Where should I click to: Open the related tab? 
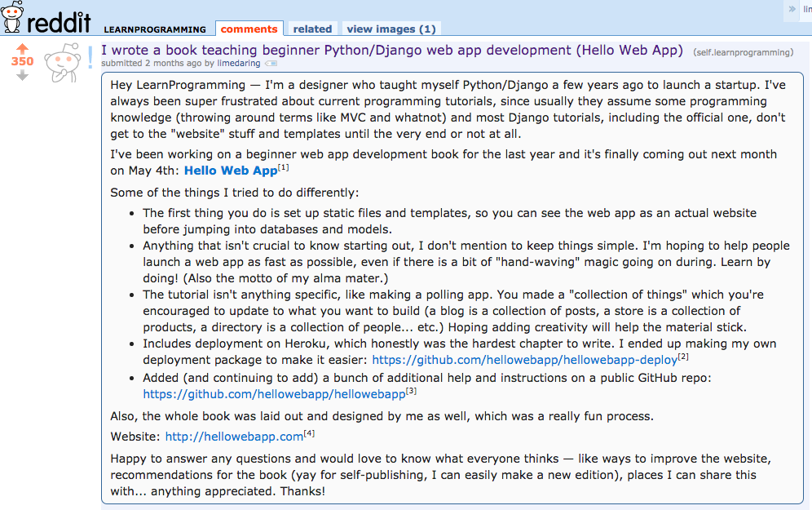pyautogui.click(x=312, y=29)
